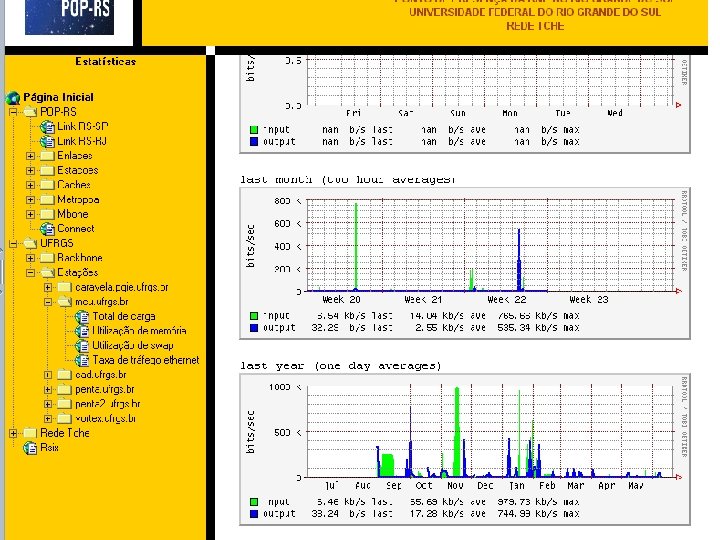The height and width of the screenshot is (540, 720).
Task: Click the Página Inicial globe icon
Action: [x=13, y=97]
